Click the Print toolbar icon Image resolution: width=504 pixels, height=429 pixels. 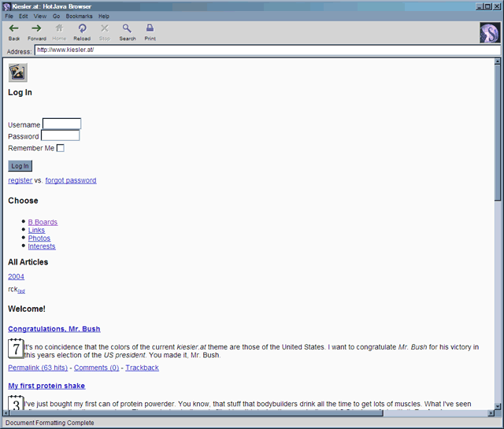tap(150, 28)
